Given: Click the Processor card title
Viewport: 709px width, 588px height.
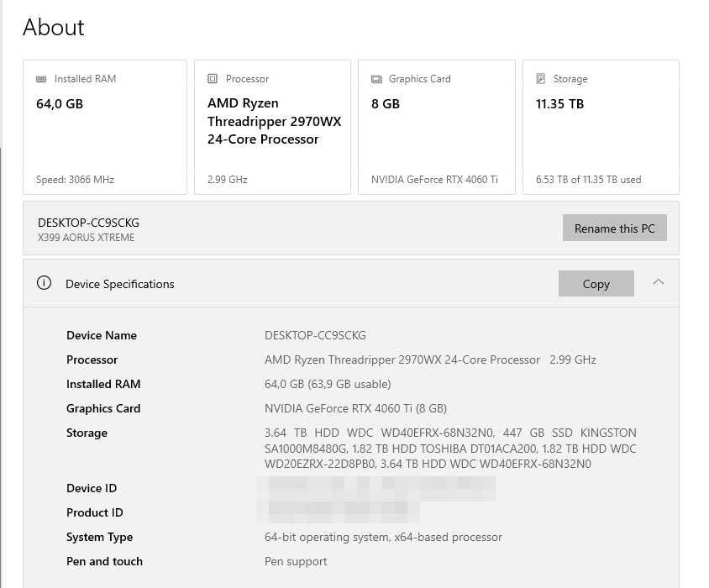Looking at the screenshot, I should tap(247, 79).
